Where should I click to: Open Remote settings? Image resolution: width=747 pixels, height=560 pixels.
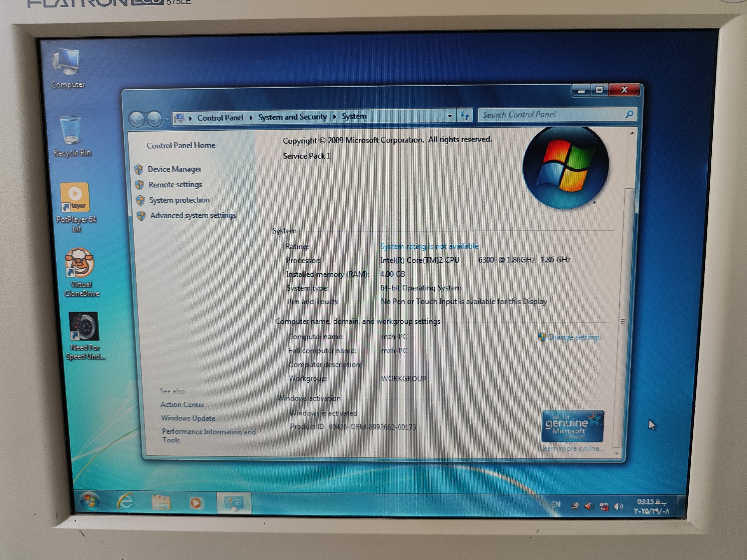click(175, 185)
